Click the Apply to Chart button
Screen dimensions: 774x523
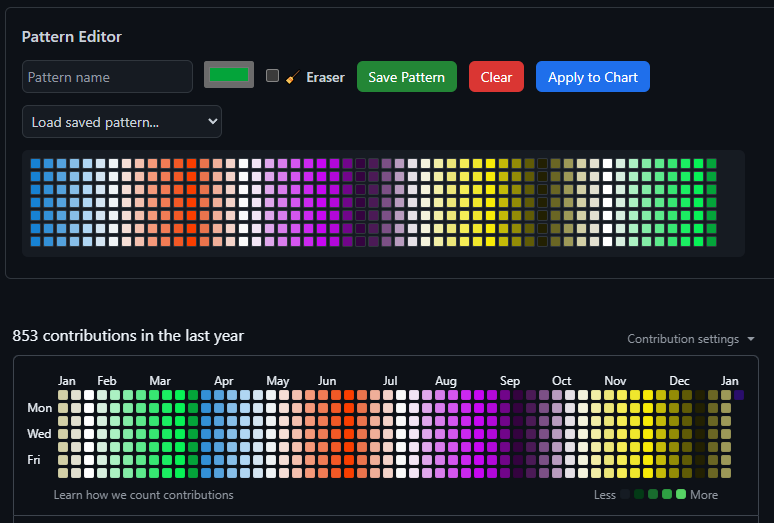click(593, 77)
